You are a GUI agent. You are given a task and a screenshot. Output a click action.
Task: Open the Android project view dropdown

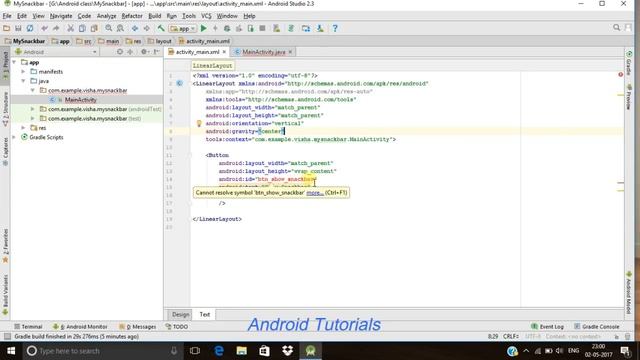(56, 52)
